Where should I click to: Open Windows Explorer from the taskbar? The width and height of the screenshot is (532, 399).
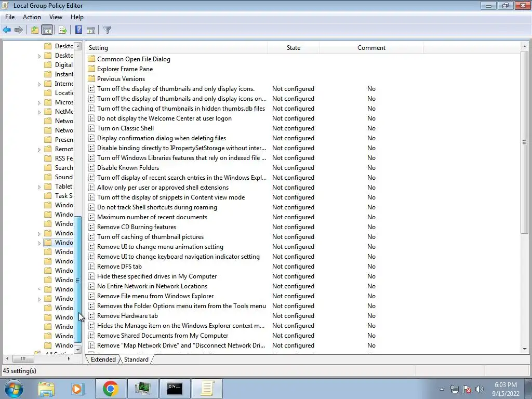pyautogui.click(x=46, y=389)
